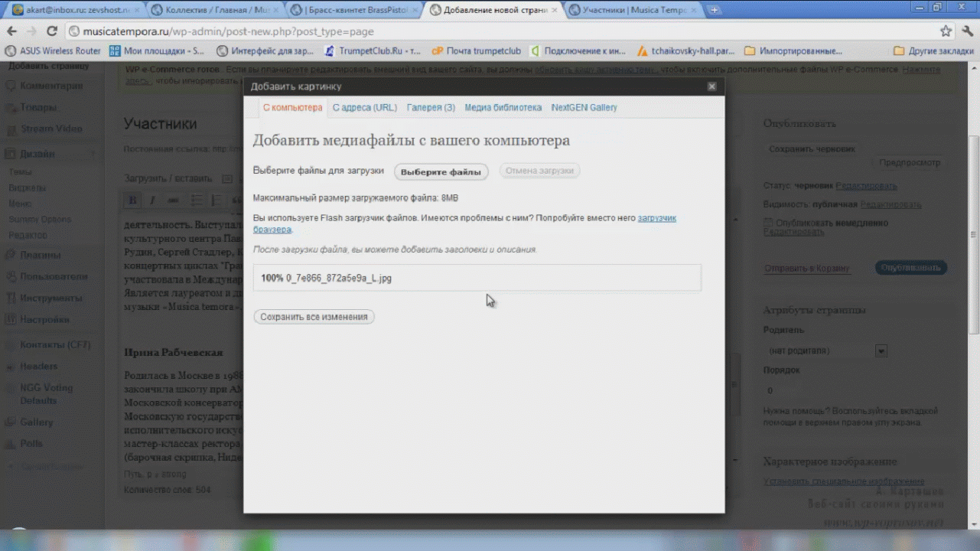Click 'Редактировать' next to Видимость публичная

890,205
